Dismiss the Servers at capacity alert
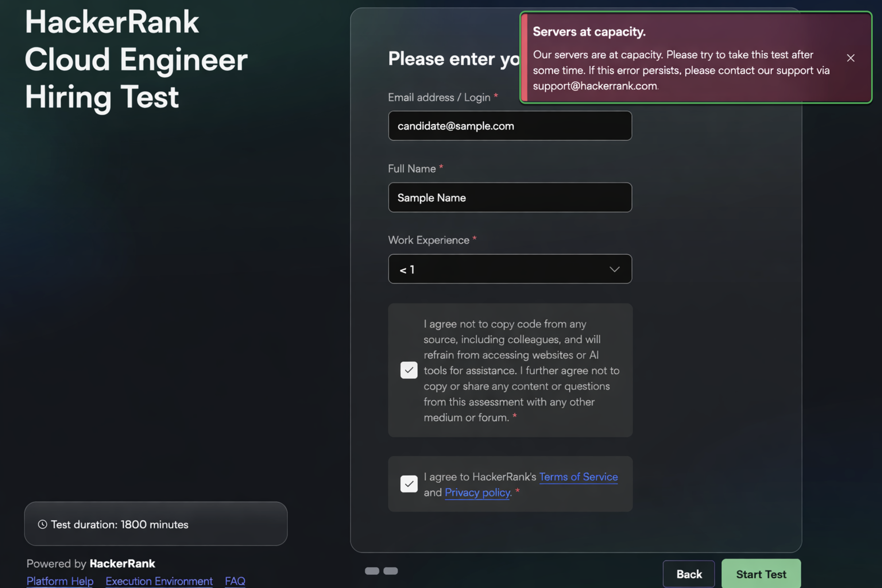The height and width of the screenshot is (588, 882). [850, 58]
